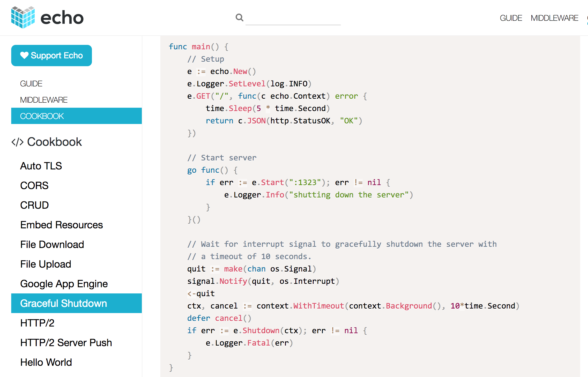
Task: Open the File Upload recipe
Action: 45,264
